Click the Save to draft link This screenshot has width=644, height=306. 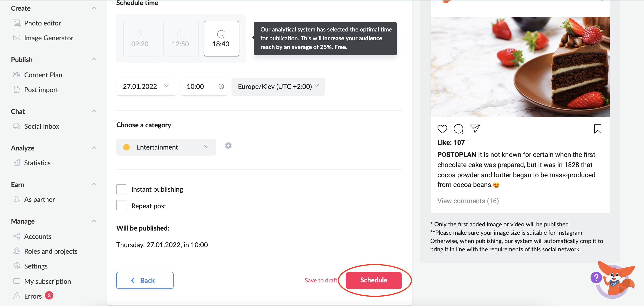click(x=321, y=280)
